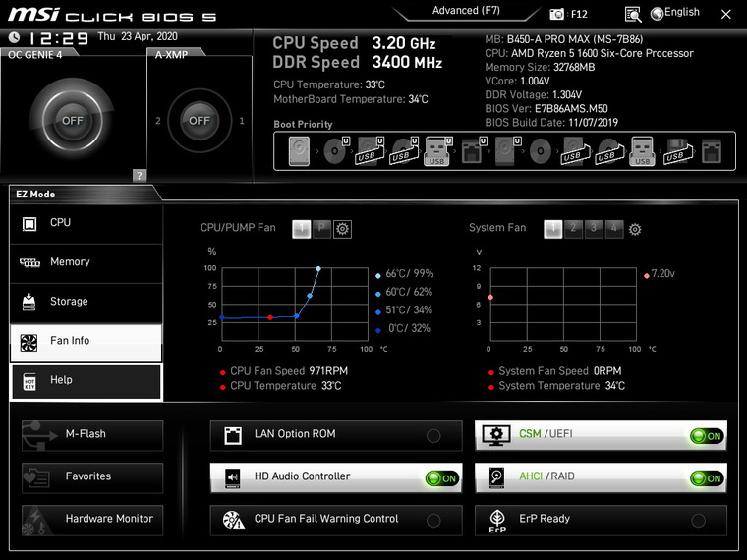This screenshot has height=560, width=747.
Task: Click the CPU fan warning icon
Action: (234, 520)
